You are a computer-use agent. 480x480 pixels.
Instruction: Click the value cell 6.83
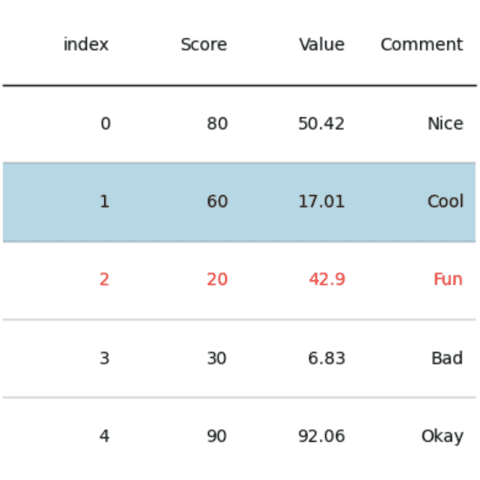(327, 358)
